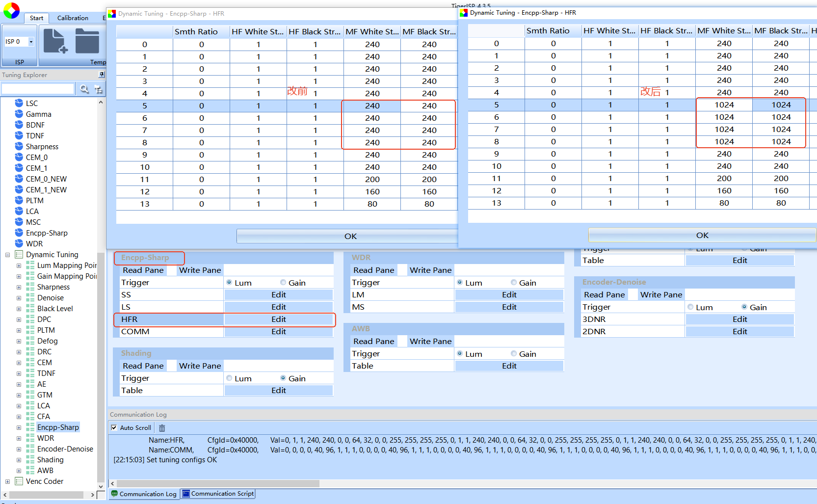Click the Communication Script tab icon
Image resolution: width=817 pixels, height=504 pixels.
point(186,494)
